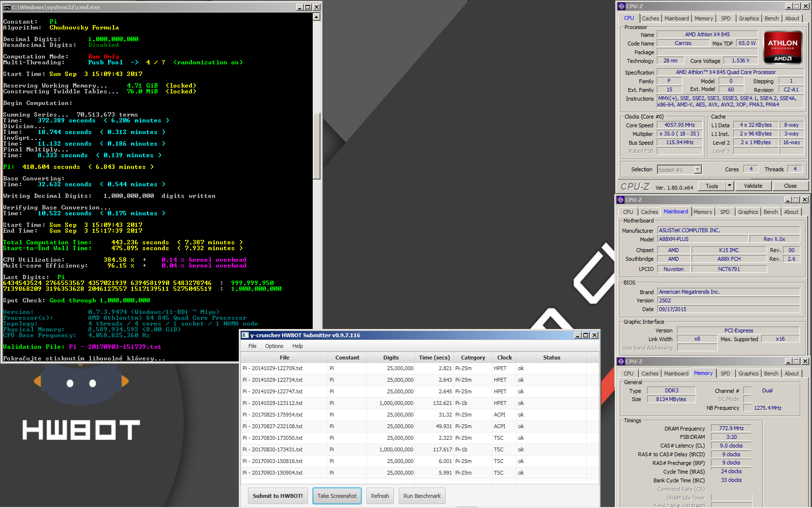The height and width of the screenshot is (508, 812).
Task: Maximize the cmd.exe window
Action: (x=308, y=7)
